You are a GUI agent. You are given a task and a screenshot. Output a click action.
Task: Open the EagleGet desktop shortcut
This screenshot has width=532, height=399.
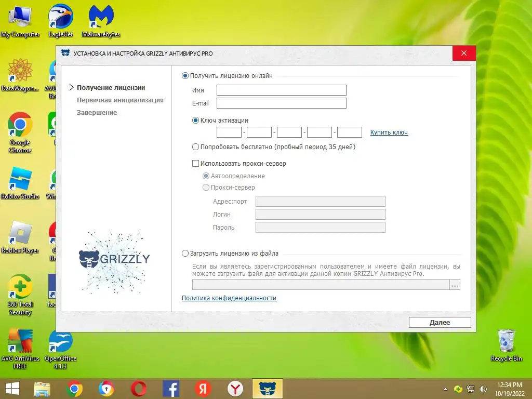tap(60, 21)
